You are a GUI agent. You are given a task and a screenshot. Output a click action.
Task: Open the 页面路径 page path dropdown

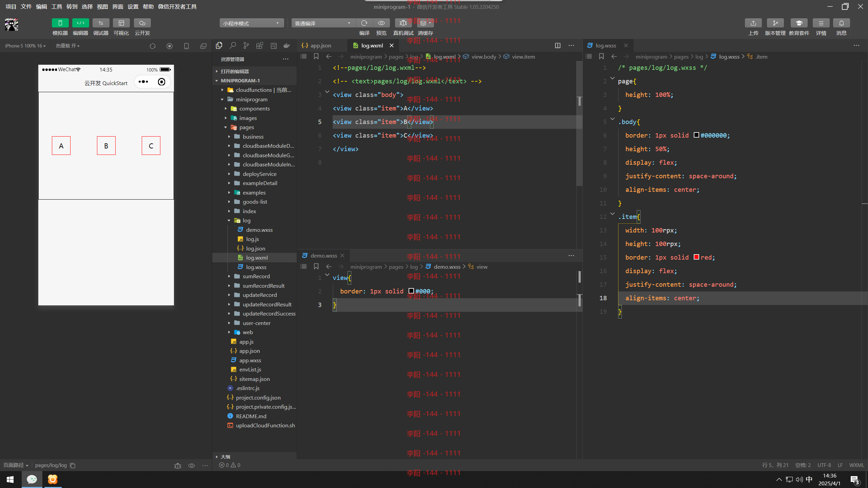click(16, 465)
